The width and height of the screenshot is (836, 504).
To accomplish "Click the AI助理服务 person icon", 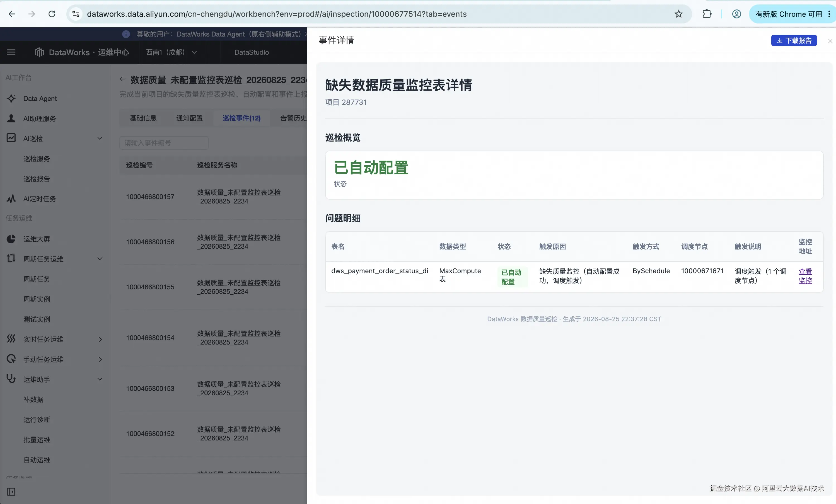I will pyautogui.click(x=11, y=118).
